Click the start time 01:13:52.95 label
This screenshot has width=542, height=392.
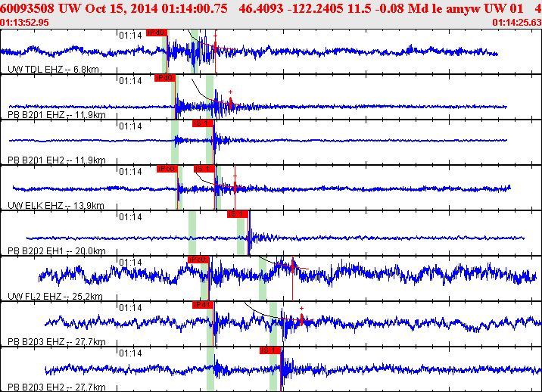[x=25, y=23]
